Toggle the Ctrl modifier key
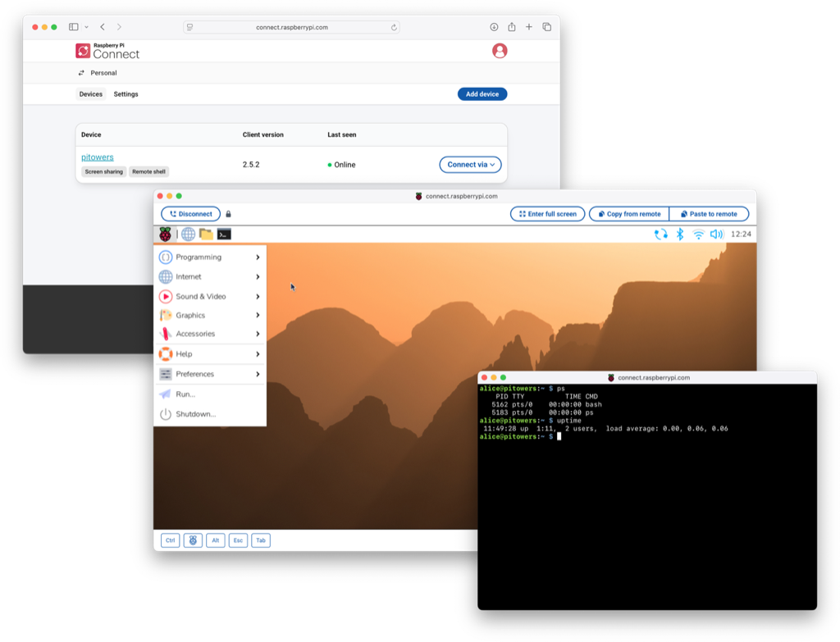This screenshot has width=840, height=642. (169, 540)
